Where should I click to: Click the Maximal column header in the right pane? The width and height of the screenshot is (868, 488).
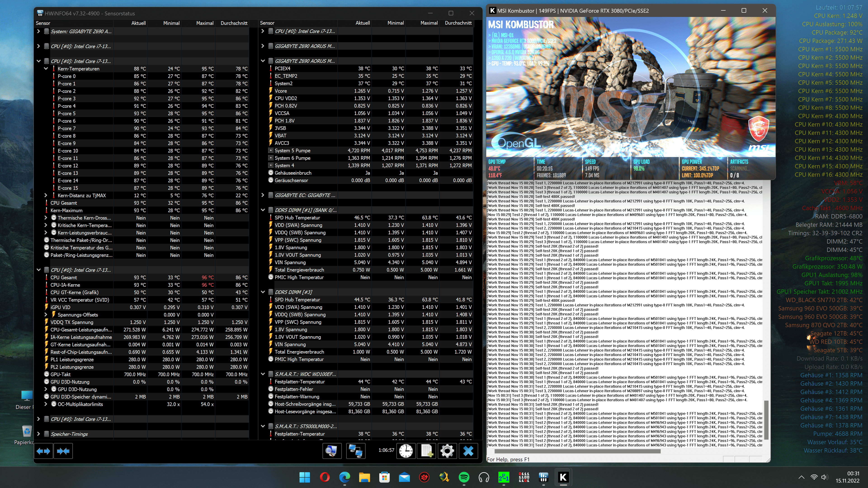click(429, 23)
